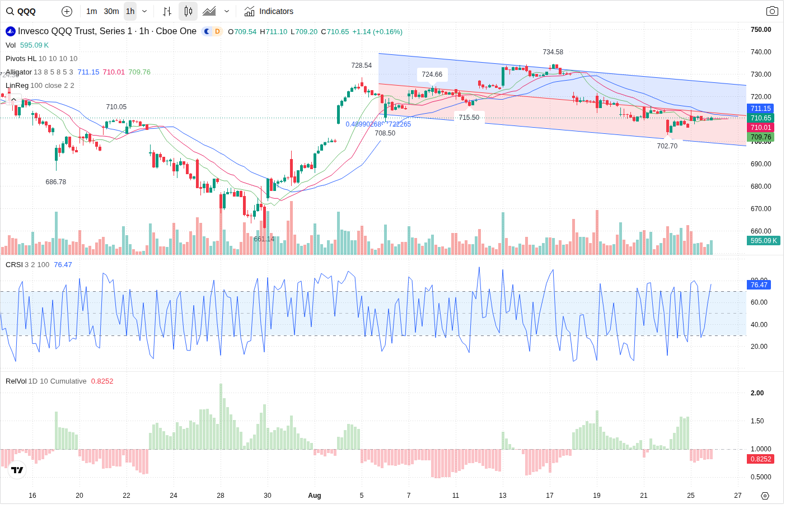Select the area chart style

coord(209,11)
